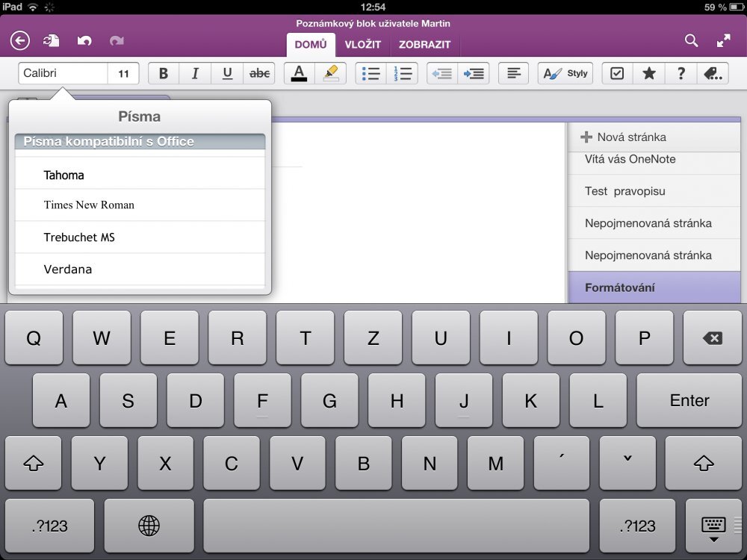The height and width of the screenshot is (560, 747).
Task: Open the Styly paragraph styles picker
Action: point(565,73)
